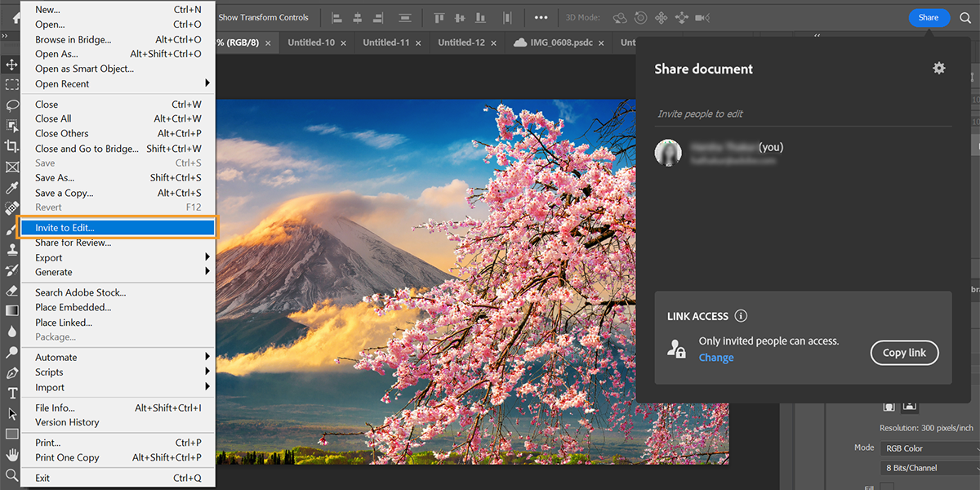Expand the Import submenu
The width and height of the screenshot is (980, 490).
pyautogui.click(x=120, y=387)
